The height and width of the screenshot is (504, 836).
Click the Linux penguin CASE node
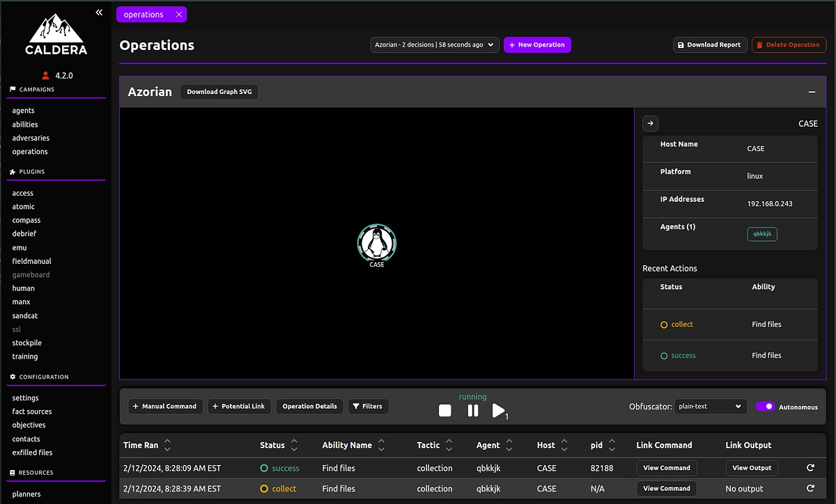(377, 242)
